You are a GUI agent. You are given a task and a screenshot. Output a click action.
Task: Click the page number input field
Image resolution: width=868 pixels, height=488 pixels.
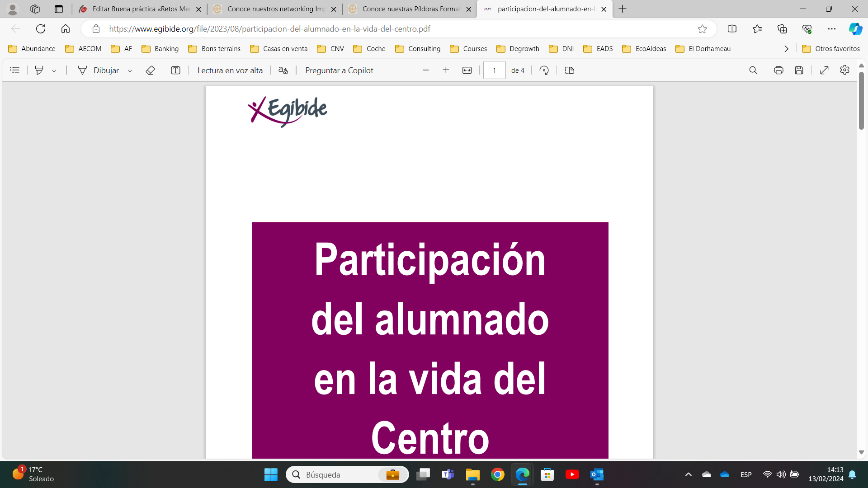(x=494, y=70)
